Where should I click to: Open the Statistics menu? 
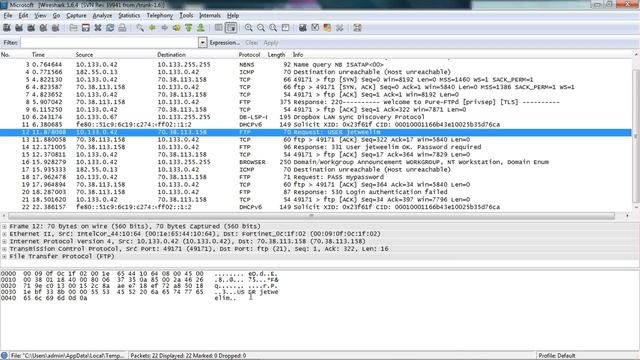(129, 16)
